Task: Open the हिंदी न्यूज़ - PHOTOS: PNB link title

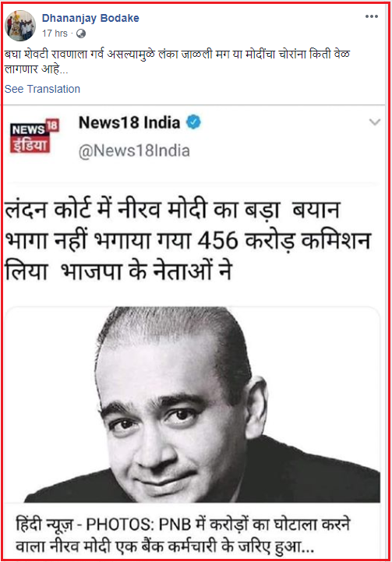Action: 182,525
